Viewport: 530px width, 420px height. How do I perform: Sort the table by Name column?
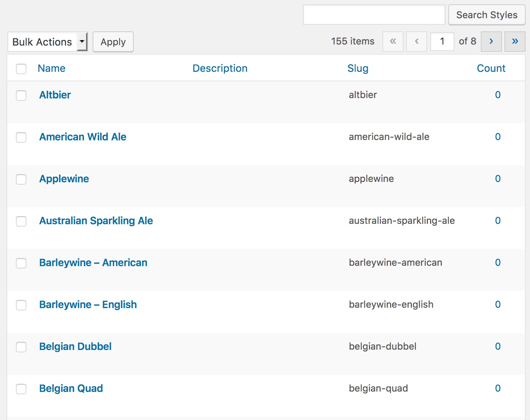(51, 68)
